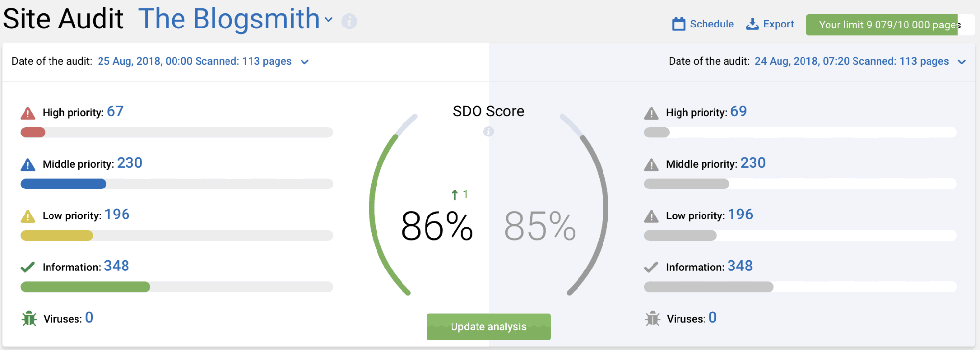Select the 24 Aug, 2018 audit date text
Image resolution: width=980 pixels, height=350 pixels.
(x=852, y=61)
